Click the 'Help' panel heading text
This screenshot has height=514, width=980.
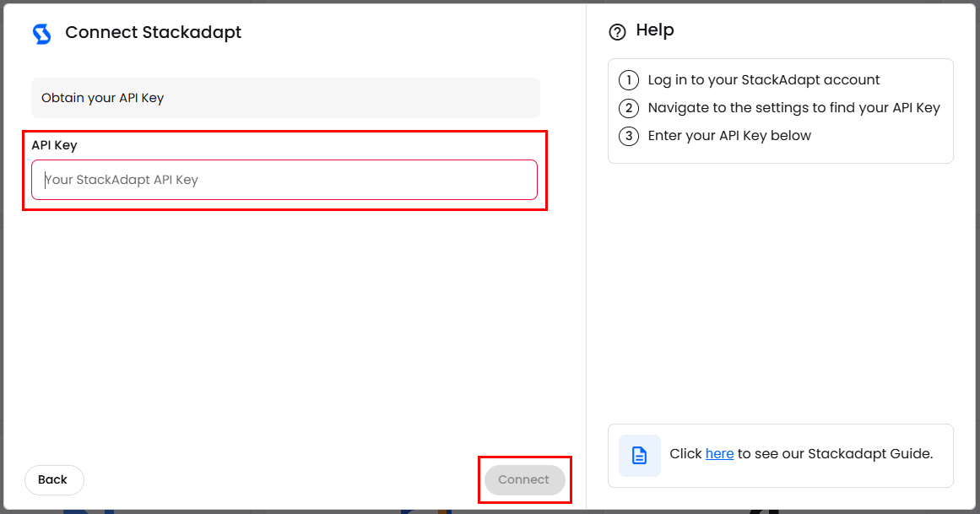pyautogui.click(x=654, y=30)
